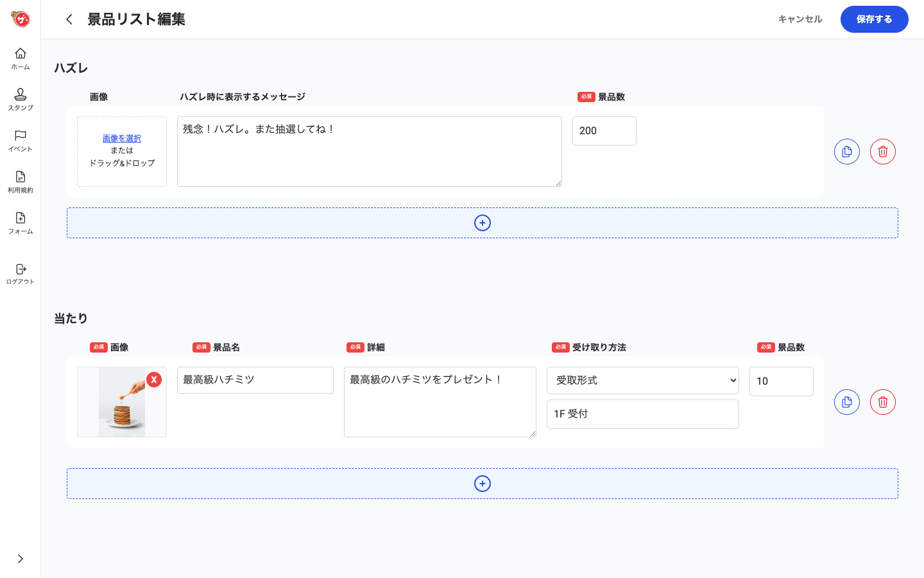The height and width of the screenshot is (578, 924).
Task: Duplicate the ハズレ prize row
Action: pyautogui.click(x=846, y=152)
